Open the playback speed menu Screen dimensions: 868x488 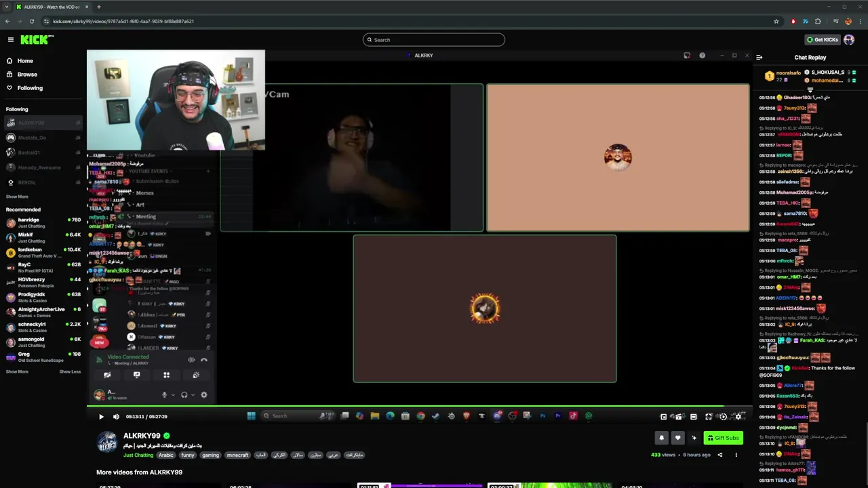[x=724, y=417]
